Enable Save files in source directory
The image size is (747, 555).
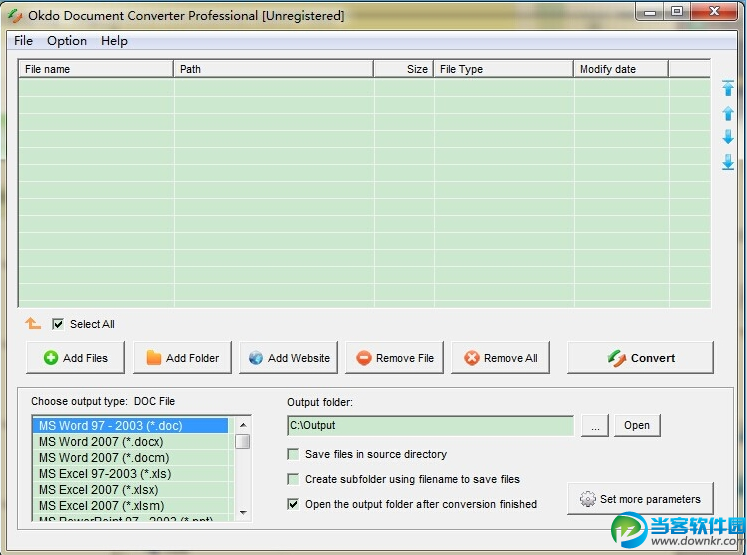coord(293,454)
